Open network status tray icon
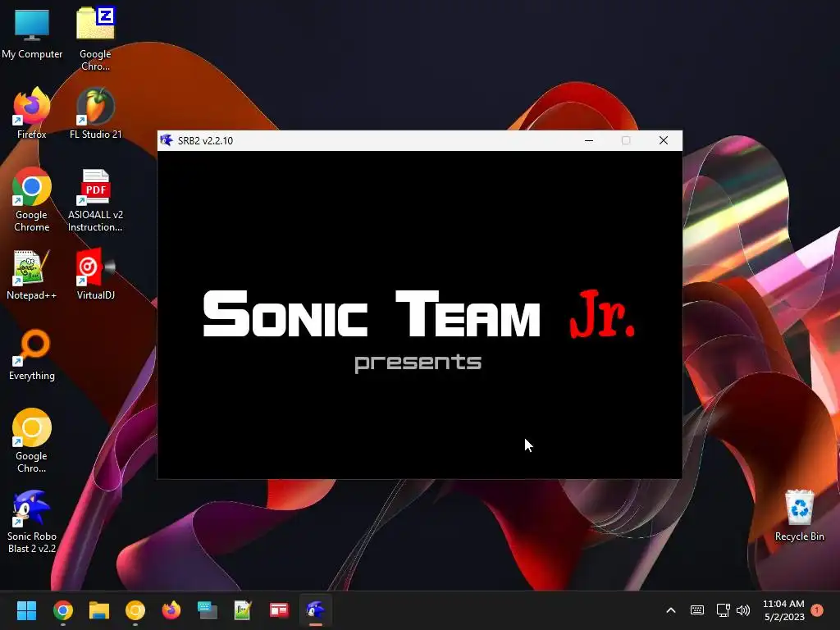 [x=724, y=610]
